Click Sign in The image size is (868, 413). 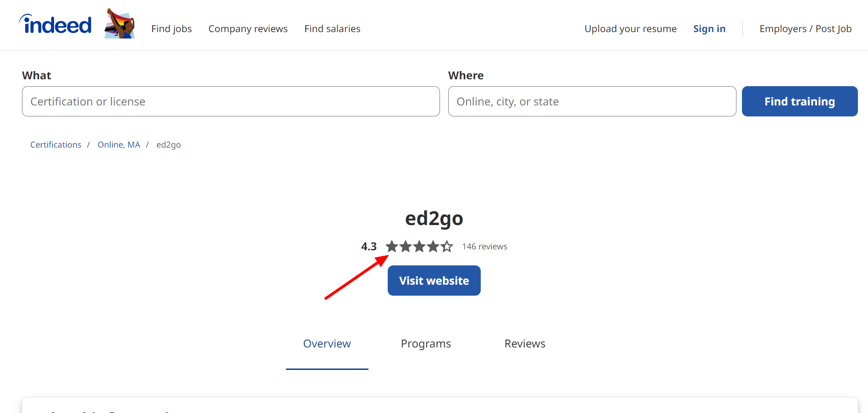(x=709, y=28)
